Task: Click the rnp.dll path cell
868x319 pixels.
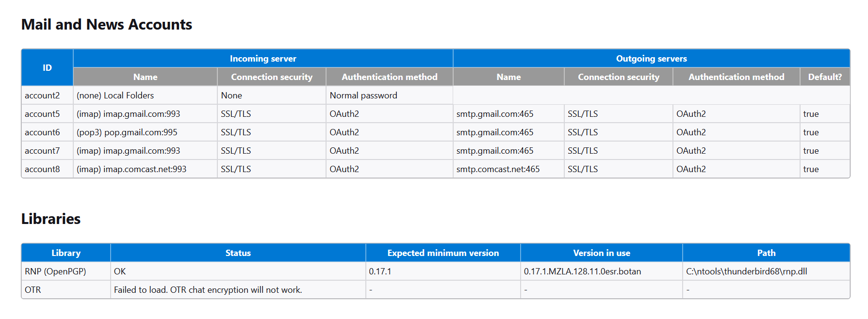Action: pos(746,271)
